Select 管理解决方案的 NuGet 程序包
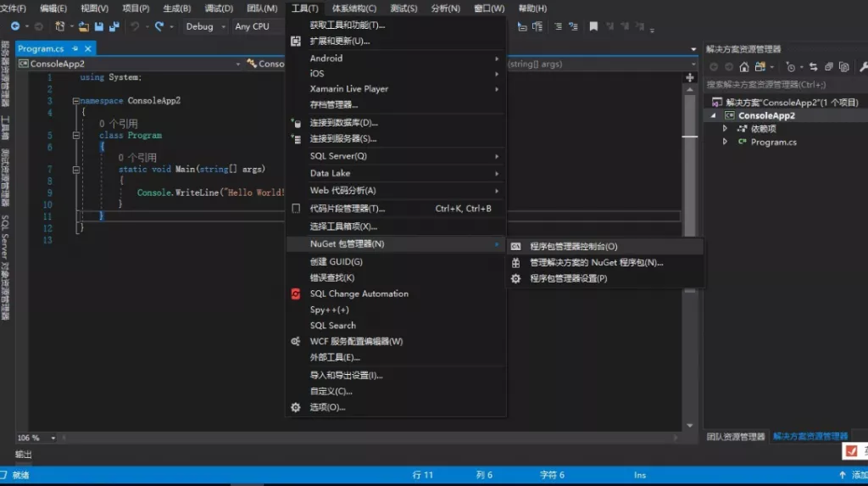Image resolution: width=868 pixels, height=486 pixels. [x=605, y=262]
